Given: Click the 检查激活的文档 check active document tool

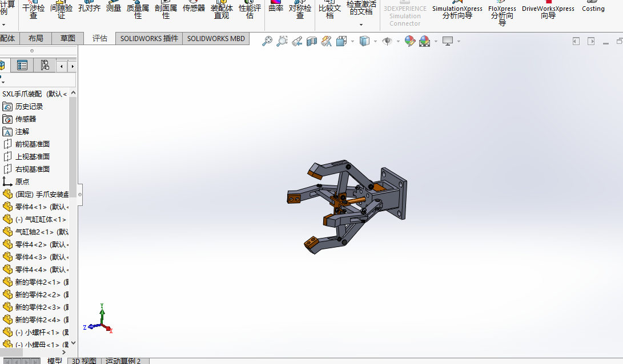Looking at the screenshot, I should [x=361, y=8].
